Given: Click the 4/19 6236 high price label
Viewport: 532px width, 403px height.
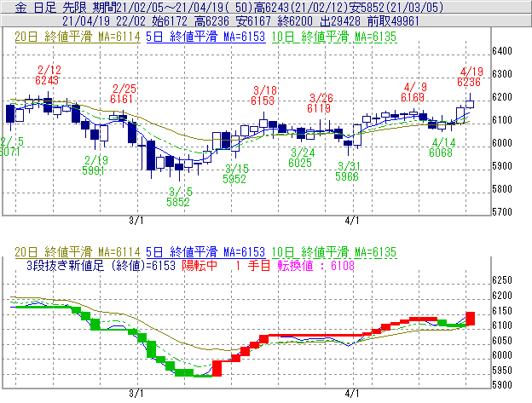Looking at the screenshot, I should point(470,77).
